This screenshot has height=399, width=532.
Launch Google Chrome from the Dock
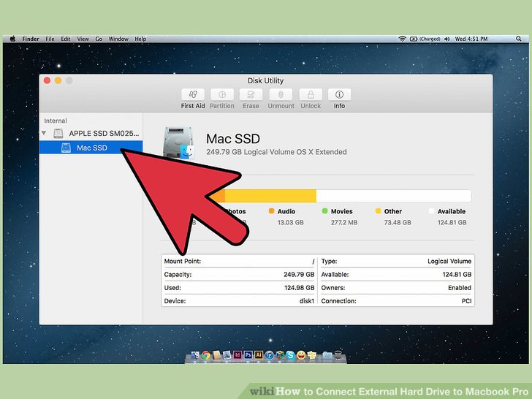pos(205,355)
